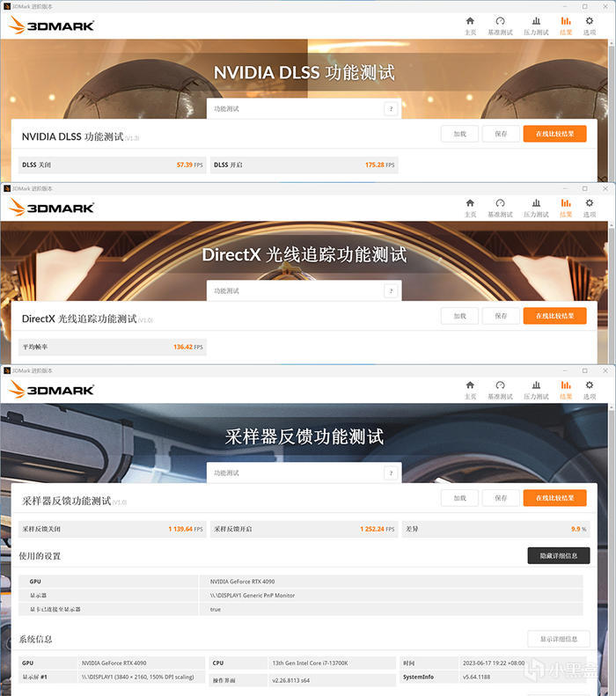Screen dimensions: 616x696
Task: Select the 采样反馈关闭 1 139.64 FPS result
Action: (113, 529)
